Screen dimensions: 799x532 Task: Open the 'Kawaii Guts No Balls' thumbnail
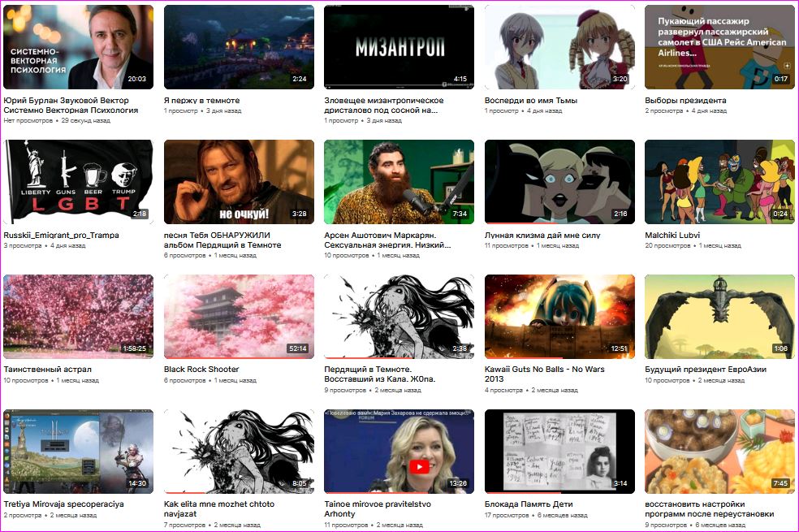[x=559, y=317]
